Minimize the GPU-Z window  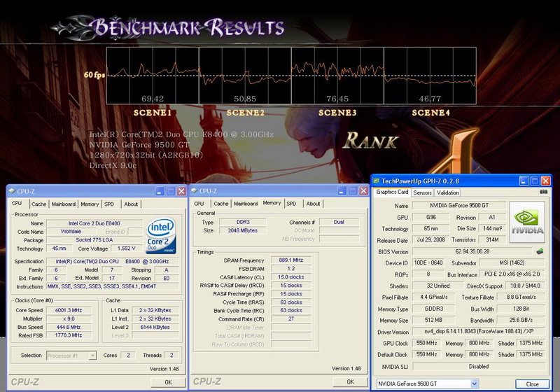pyautogui.click(x=524, y=181)
